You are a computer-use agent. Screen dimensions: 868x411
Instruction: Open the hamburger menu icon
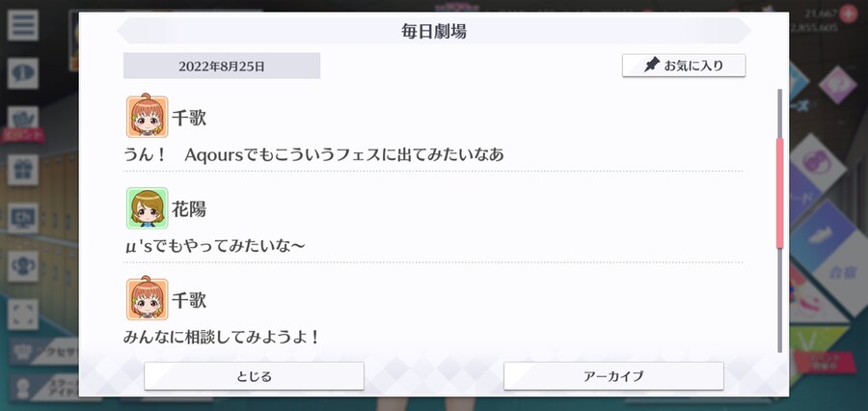pos(23,25)
